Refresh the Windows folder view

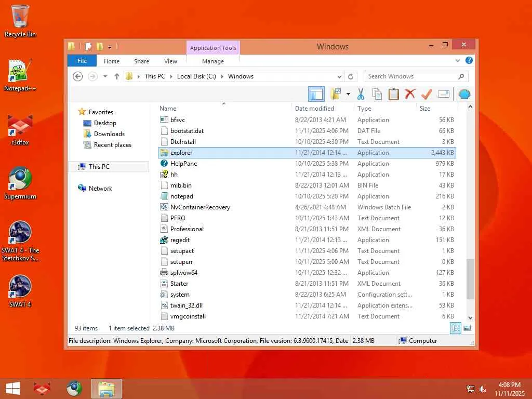tap(351, 77)
